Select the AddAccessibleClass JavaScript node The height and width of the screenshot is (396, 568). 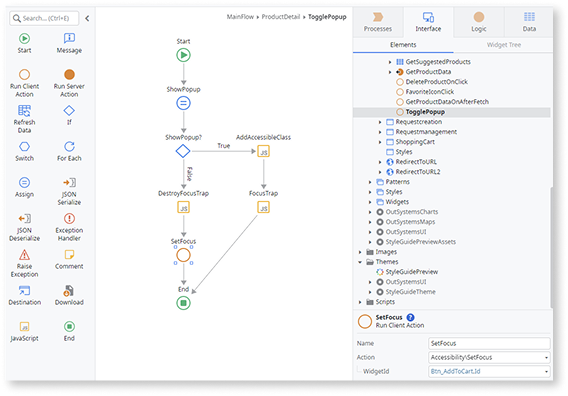coord(264,151)
